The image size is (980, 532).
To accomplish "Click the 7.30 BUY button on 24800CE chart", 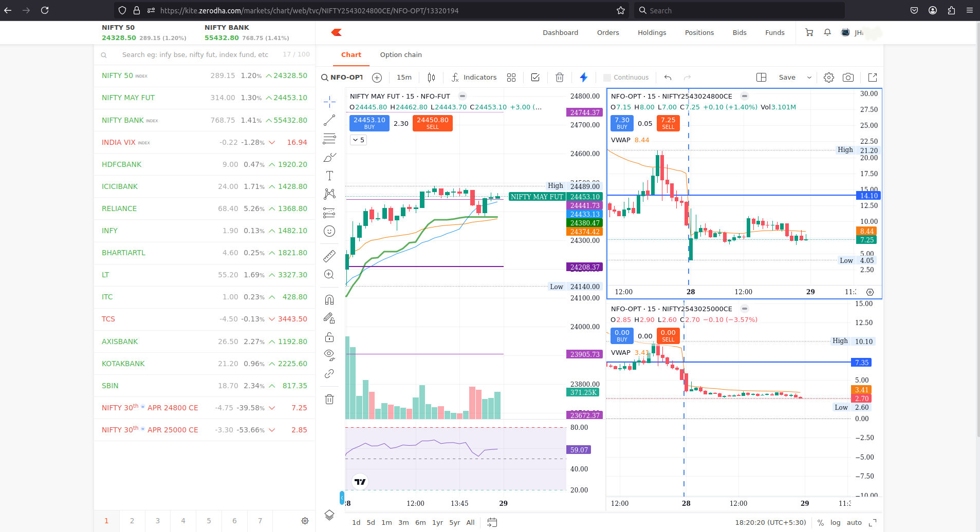I will tap(622, 123).
